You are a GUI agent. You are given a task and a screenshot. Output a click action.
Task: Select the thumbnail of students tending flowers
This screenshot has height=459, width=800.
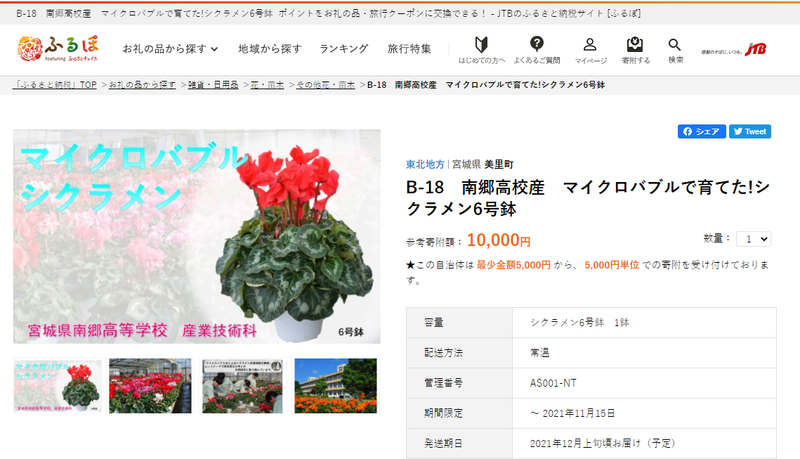[x=242, y=386]
